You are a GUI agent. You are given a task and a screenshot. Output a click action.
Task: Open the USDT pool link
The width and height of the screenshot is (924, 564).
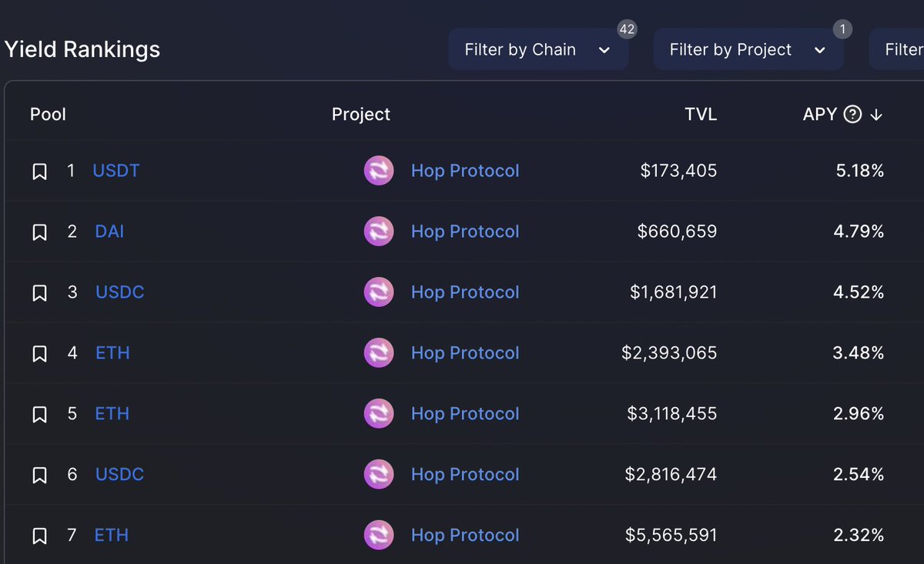click(x=116, y=171)
